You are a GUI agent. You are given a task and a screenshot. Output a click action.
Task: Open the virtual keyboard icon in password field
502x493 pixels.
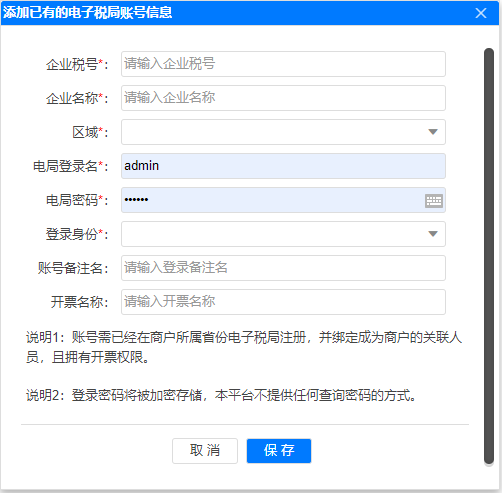(x=434, y=201)
